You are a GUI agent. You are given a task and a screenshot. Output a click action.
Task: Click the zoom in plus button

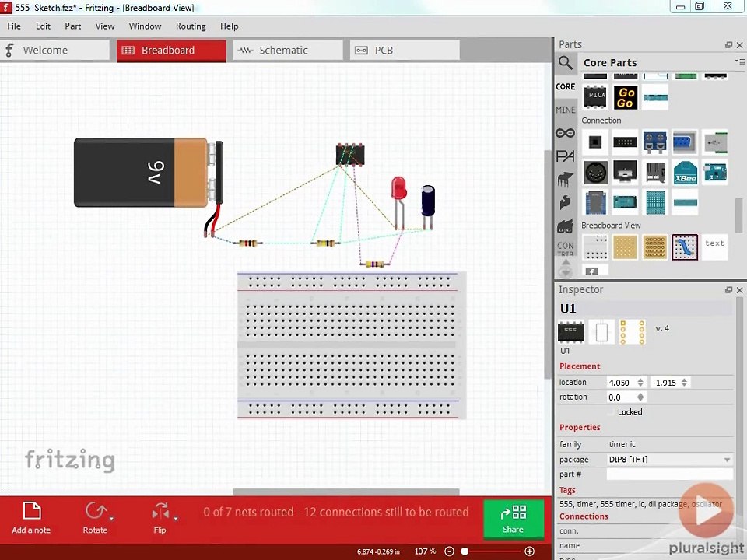tap(529, 551)
